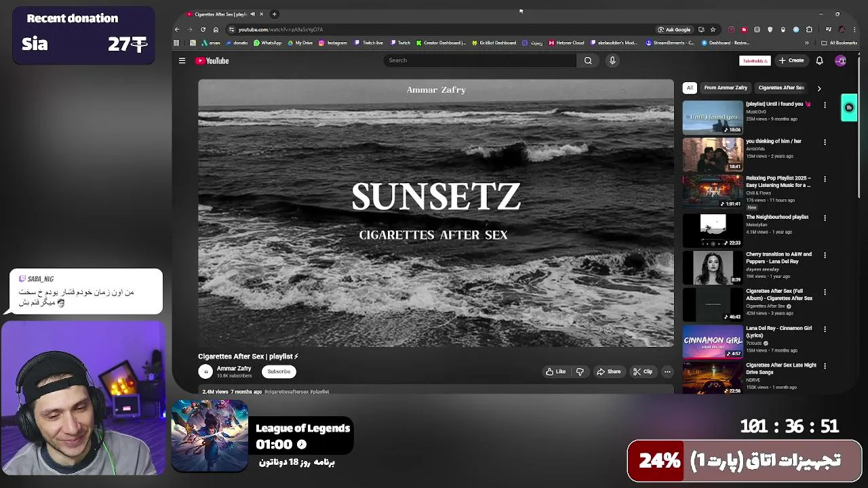Viewport: 868px width, 488px height.
Task: Open options menu for Cinnamon Girl video
Action: click(825, 329)
